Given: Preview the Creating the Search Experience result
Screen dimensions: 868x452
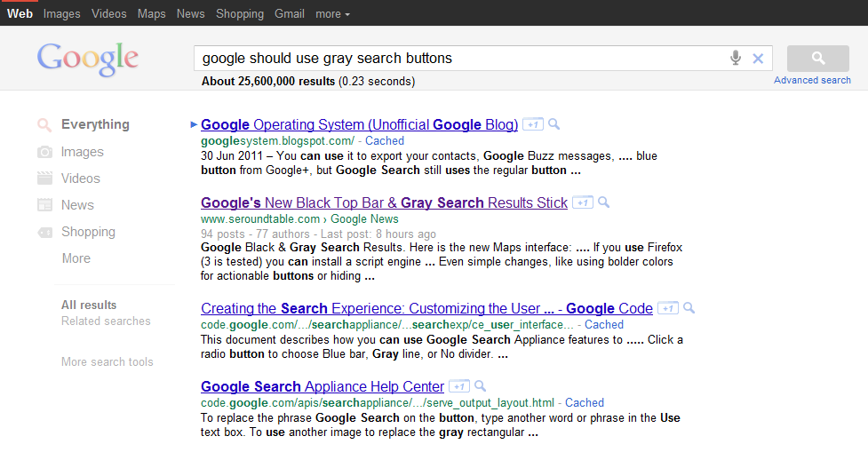Looking at the screenshot, I should click(x=689, y=308).
